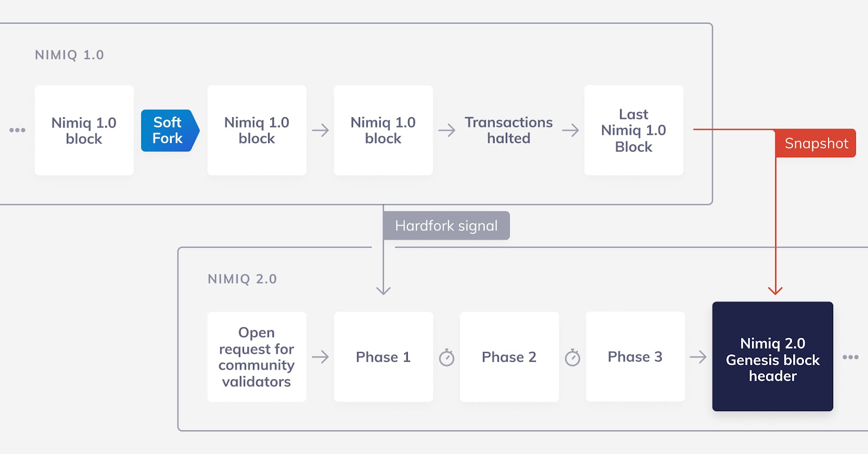This screenshot has width=868, height=454.
Task: Click the arrow between Phase 3 and the Genesis block
Action: tap(698, 357)
